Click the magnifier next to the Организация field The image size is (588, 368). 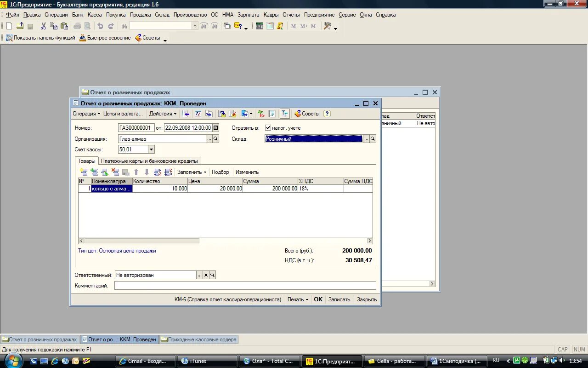pyautogui.click(x=216, y=139)
